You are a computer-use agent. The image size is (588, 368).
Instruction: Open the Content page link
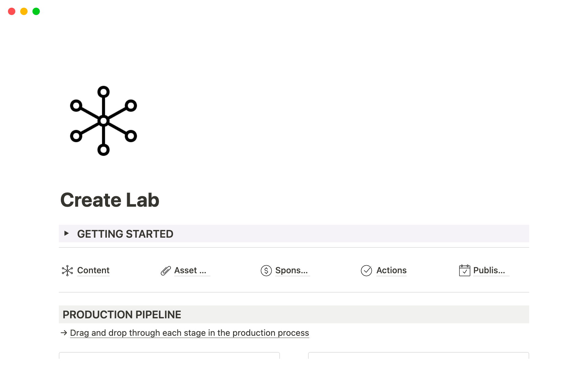pos(93,270)
